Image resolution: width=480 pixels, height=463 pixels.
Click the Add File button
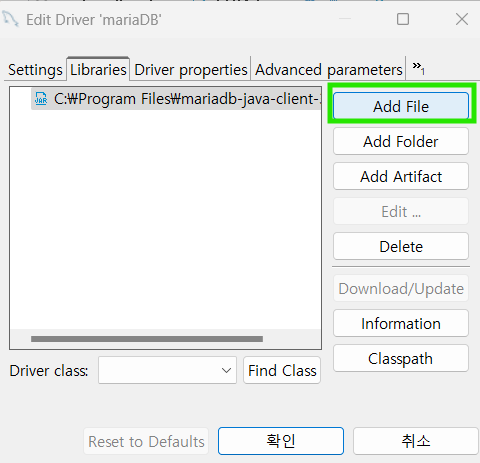click(x=401, y=106)
